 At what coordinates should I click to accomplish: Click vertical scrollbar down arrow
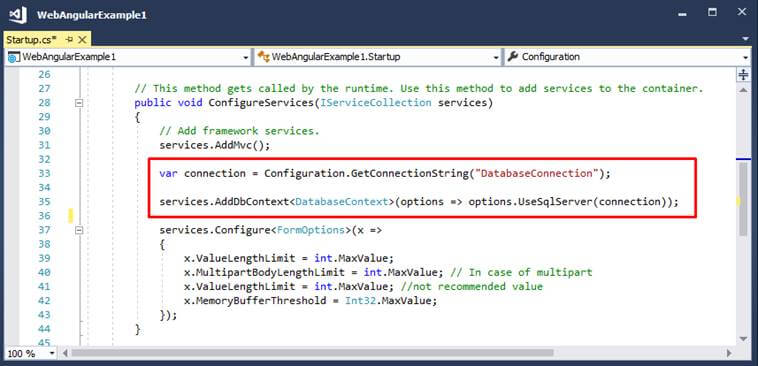click(743, 339)
